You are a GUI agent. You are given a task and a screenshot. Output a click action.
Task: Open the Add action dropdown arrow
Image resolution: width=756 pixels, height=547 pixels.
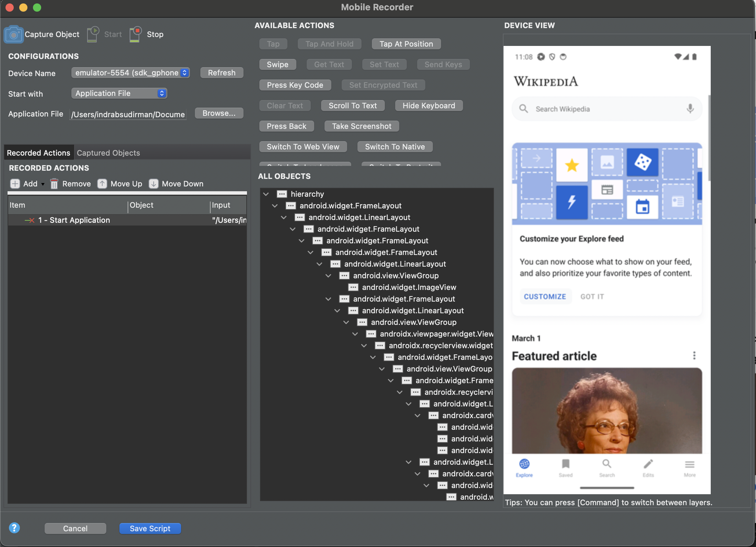point(43,184)
